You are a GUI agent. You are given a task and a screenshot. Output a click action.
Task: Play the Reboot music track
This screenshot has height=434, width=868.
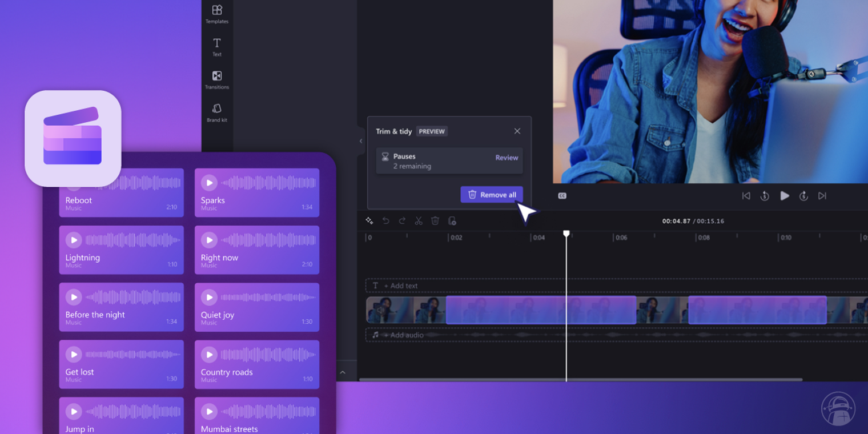[73, 183]
